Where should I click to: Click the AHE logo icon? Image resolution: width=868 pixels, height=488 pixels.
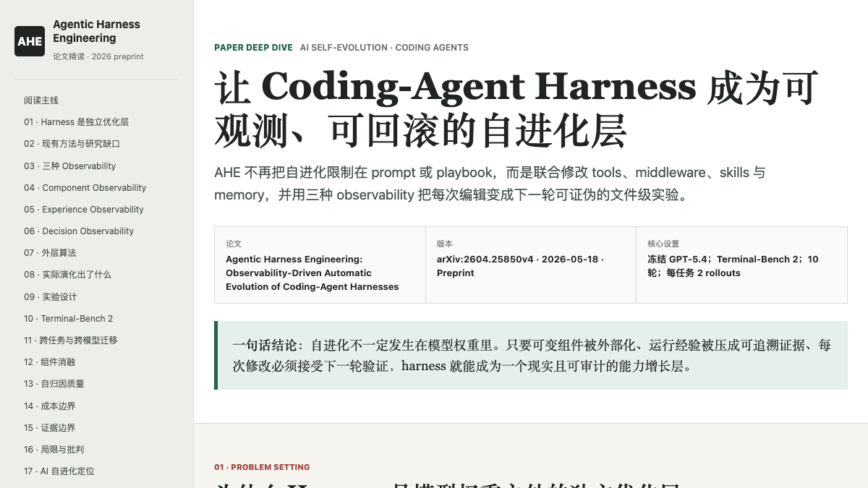pyautogui.click(x=30, y=41)
